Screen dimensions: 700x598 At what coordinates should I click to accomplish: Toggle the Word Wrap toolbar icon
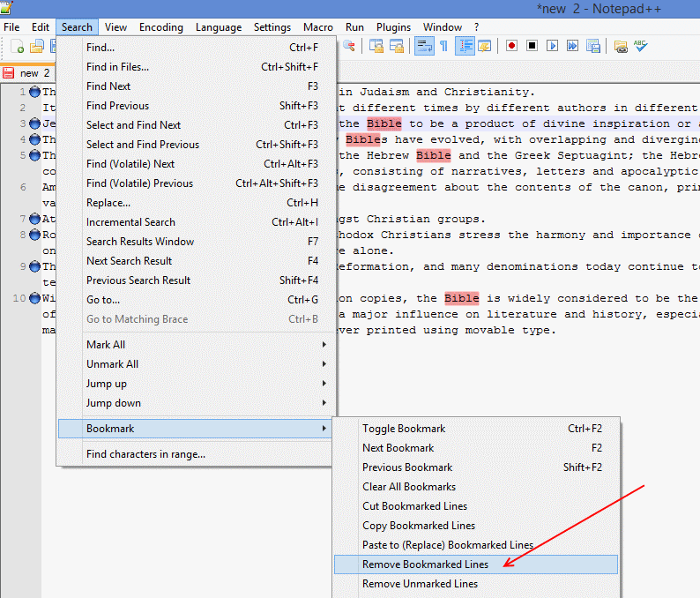click(424, 46)
